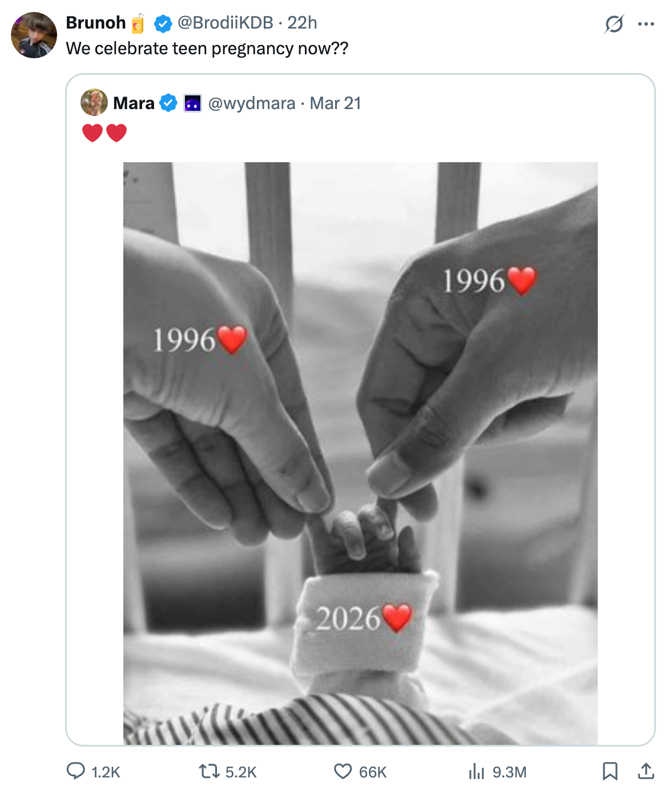Click the Brunoh display name
Screen dimensions: 672x790
95,23
